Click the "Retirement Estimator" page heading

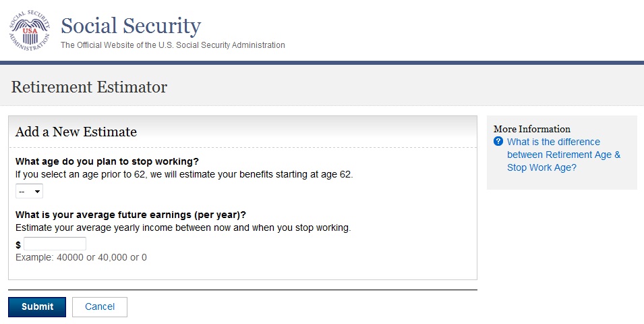tap(89, 87)
